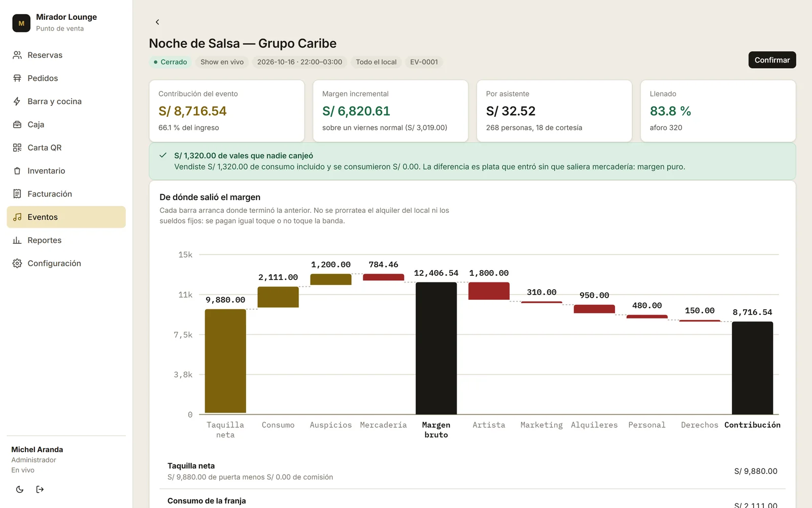812x508 pixels.
Task: Select the Taquilla neta chart bar
Action: tap(225, 361)
